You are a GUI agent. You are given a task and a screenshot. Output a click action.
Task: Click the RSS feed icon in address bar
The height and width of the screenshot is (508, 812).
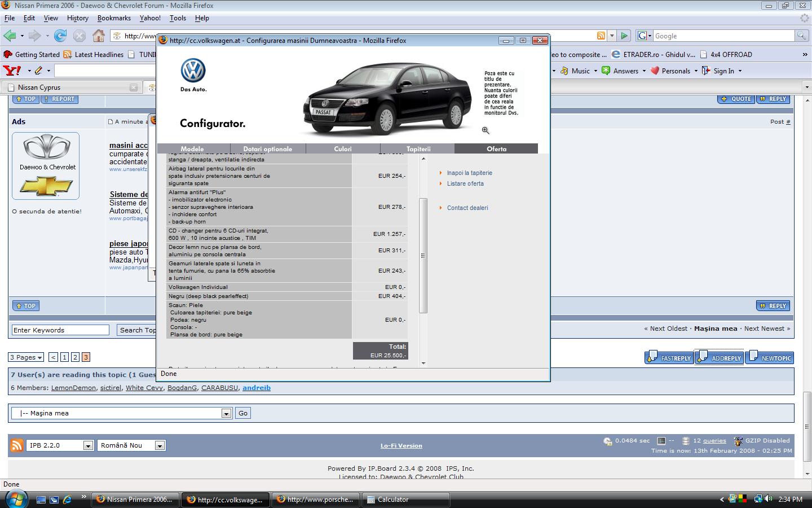601,36
